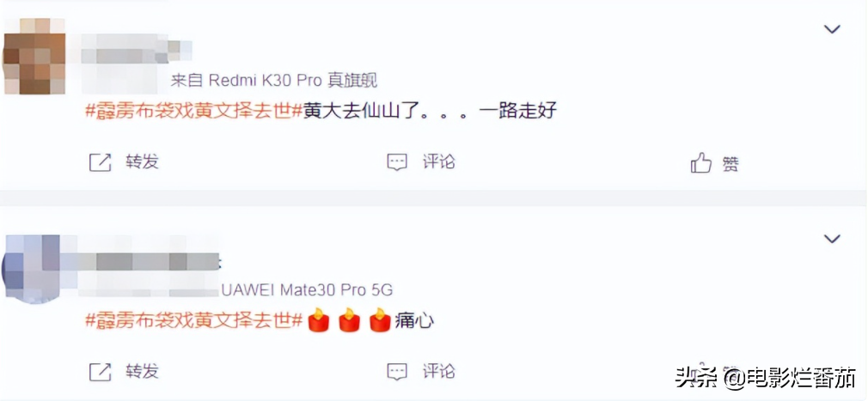The height and width of the screenshot is (401, 868).
Task: Click the 转发 label on second post
Action: point(143,371)
